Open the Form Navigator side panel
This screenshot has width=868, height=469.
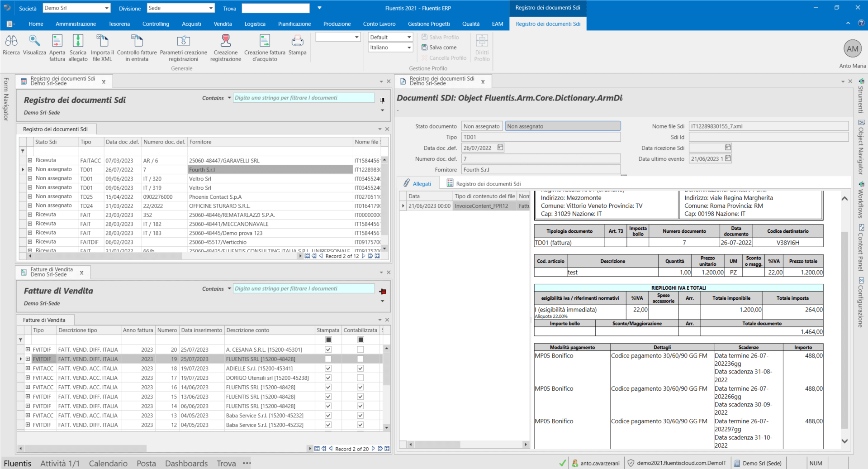[6, 99]
